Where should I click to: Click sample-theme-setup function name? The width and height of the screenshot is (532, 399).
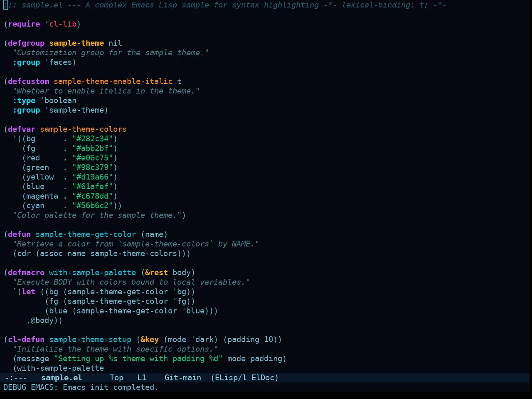[x=90, y=339]
